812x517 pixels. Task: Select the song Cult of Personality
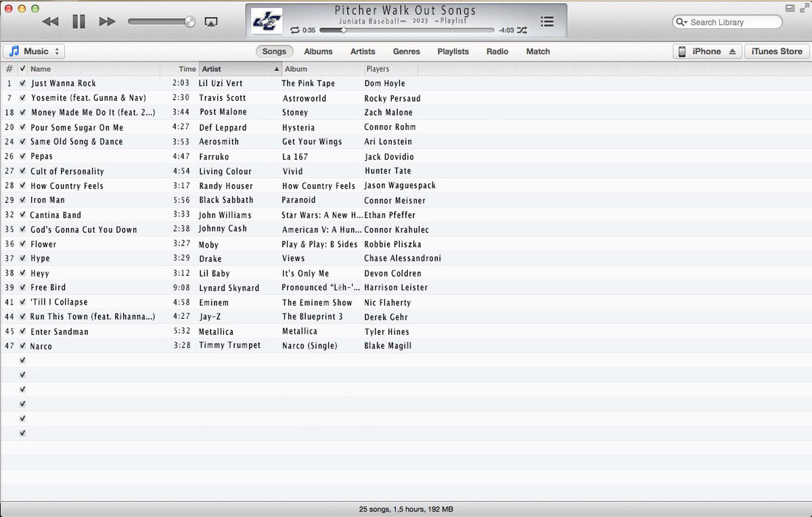(x=67, y=171)
